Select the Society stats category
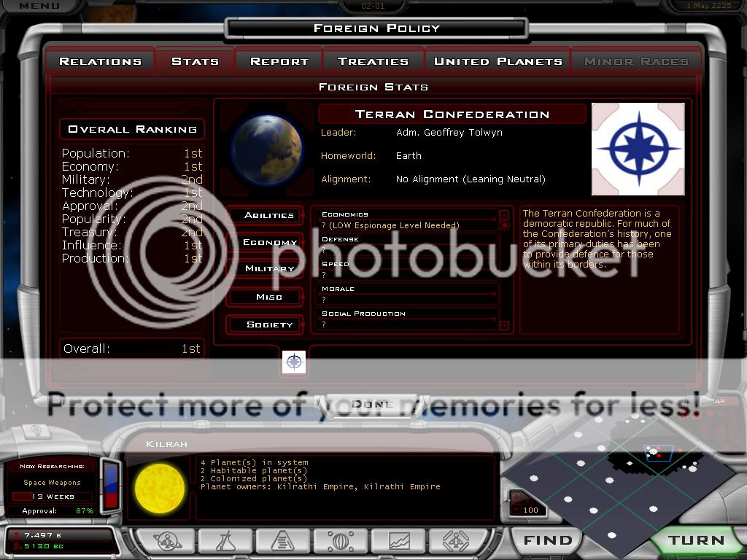This screenshot has width=747, height=560. (269, 324)
